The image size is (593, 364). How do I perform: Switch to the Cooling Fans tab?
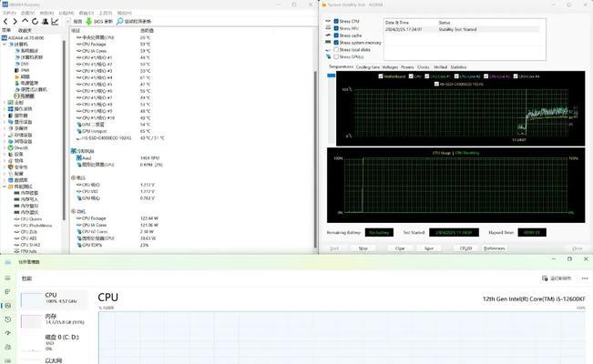[x=368, y=67]
